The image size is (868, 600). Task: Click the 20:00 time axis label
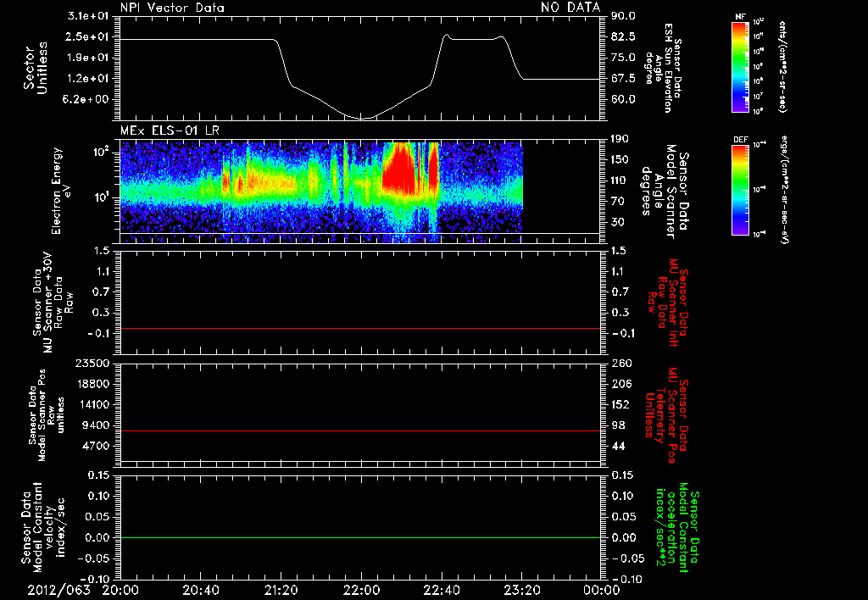click(120, 590)
